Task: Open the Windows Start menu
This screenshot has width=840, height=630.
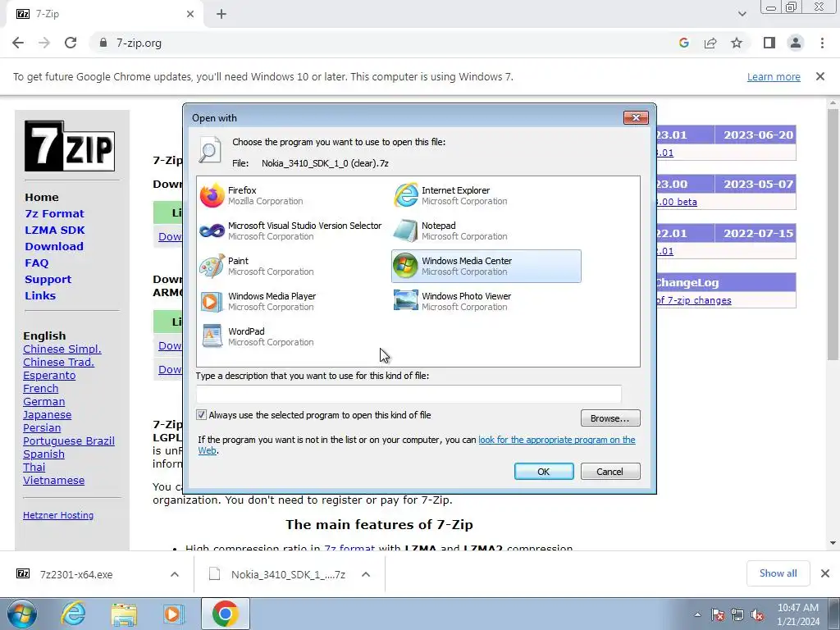Action: click(x=21, y=614)
